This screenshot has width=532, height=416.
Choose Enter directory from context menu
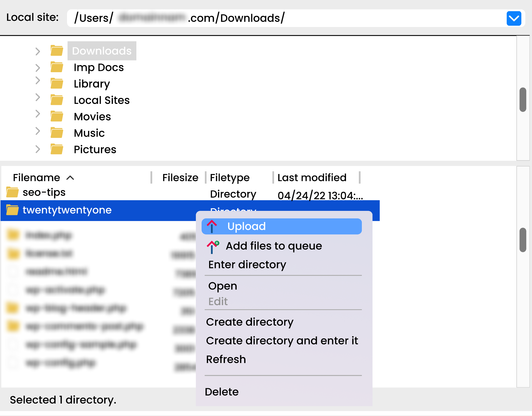(x=247, y=265)
